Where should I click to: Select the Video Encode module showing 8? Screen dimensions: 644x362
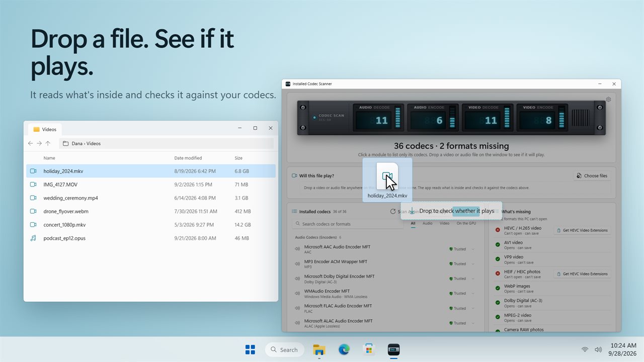[542, 118]
